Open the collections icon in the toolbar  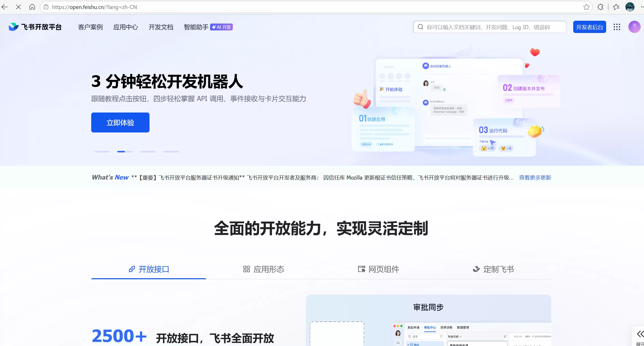pyautogui.click(x=616, y=7)
